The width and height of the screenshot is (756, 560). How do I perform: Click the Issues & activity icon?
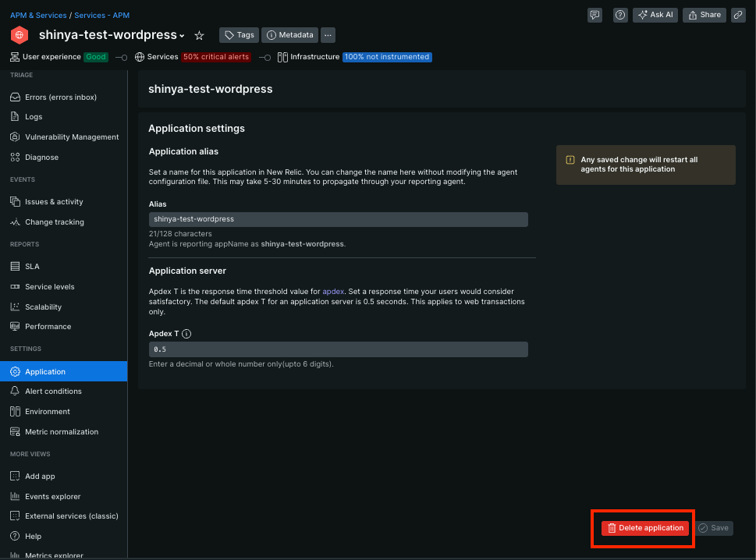coord(15,201)
